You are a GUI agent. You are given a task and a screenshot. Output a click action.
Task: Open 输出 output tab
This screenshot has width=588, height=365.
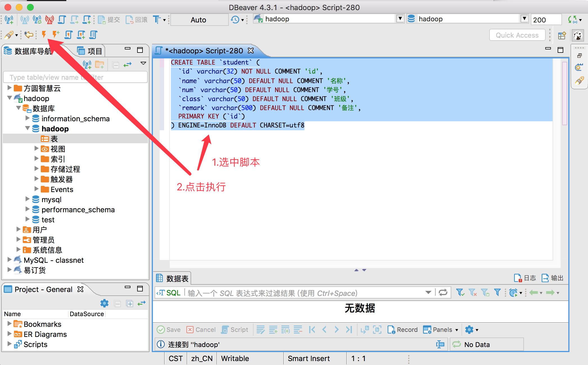(553, 278)
